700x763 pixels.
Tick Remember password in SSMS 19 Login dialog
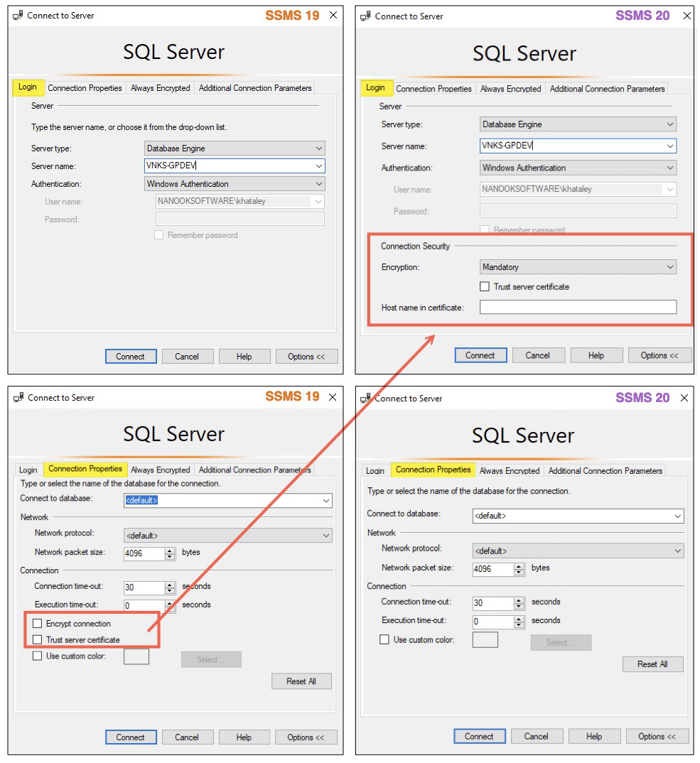coord(158,235)
